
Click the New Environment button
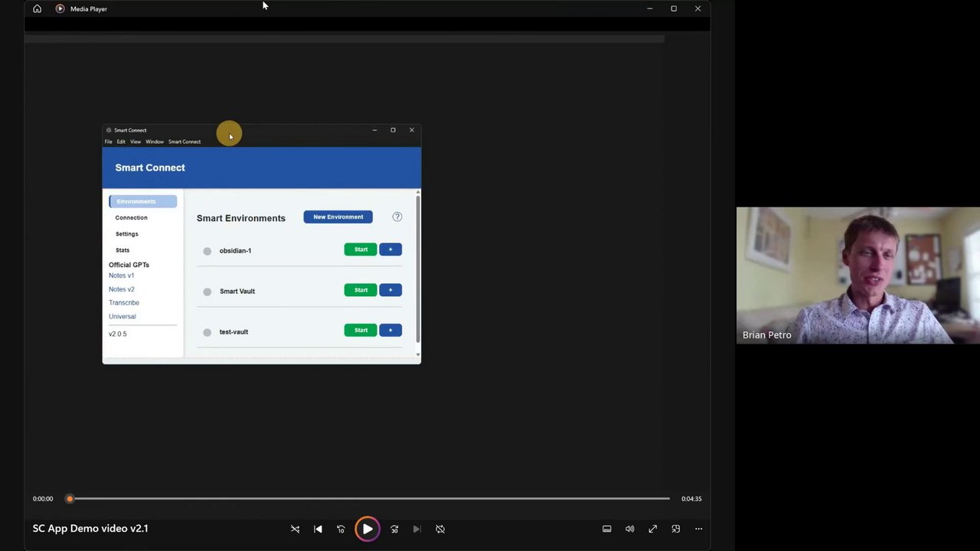(x=338, y=217)
